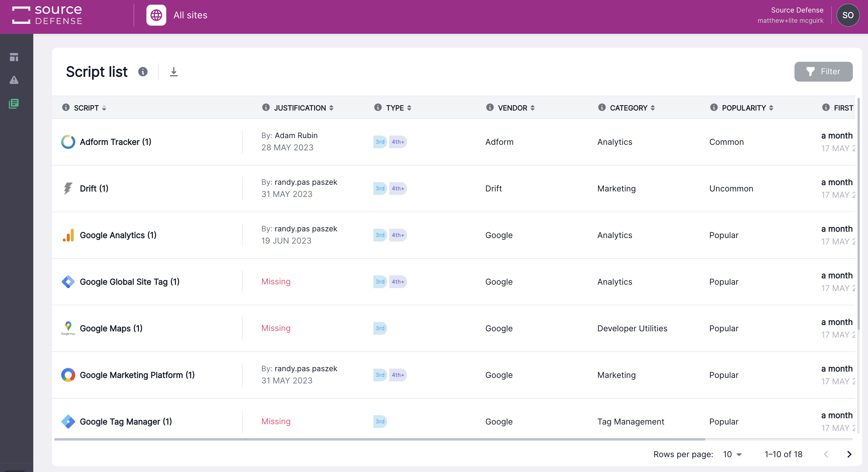This screenshot has height=472, width=868.
Task: Open the rows per page dropdown
Action: click(x=732, y=454)
